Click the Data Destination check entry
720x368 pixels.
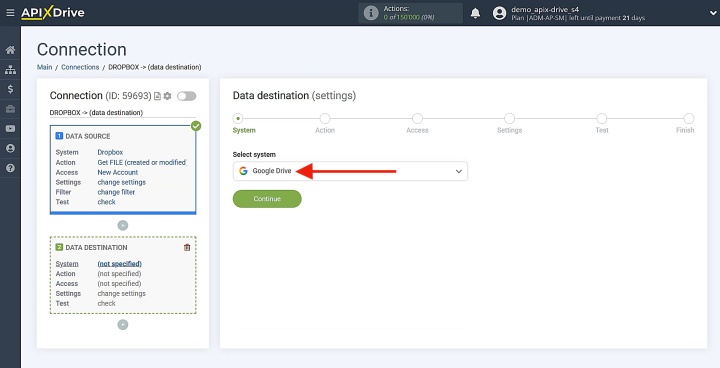click(x=107, y=303)
